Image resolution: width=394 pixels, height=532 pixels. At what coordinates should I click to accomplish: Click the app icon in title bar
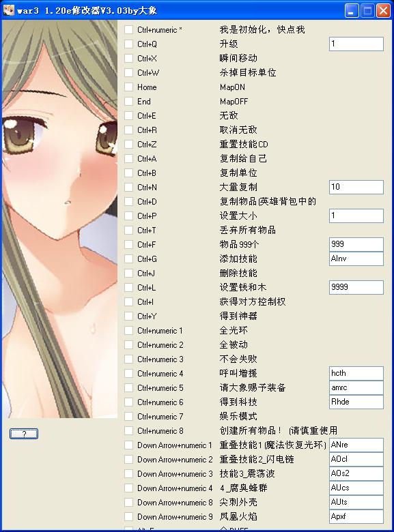(x=8, y=10)
